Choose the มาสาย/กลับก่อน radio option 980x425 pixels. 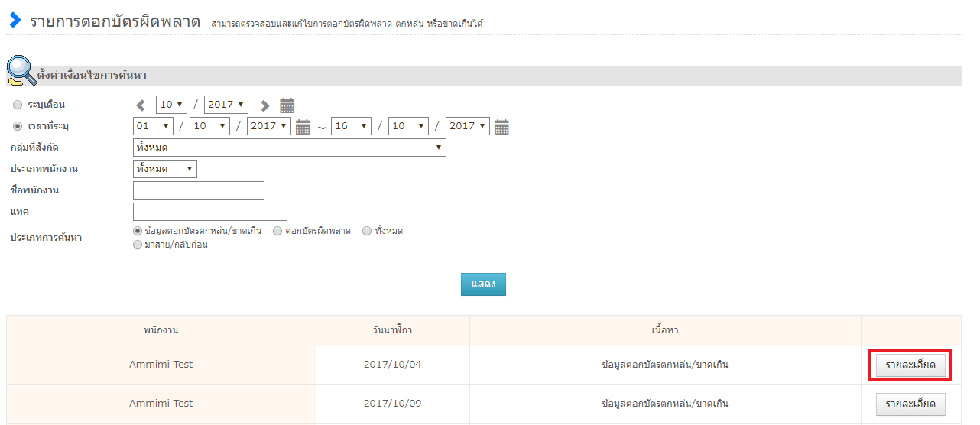point(138,245)
